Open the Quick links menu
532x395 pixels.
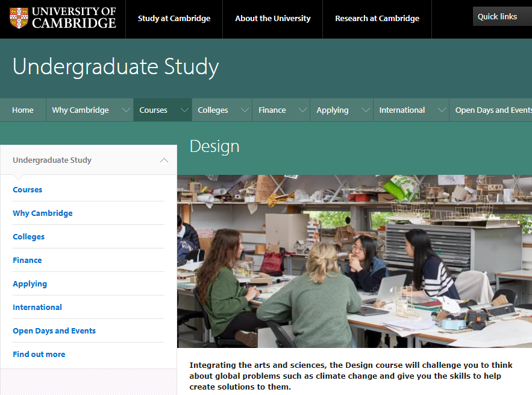point(497,17)
